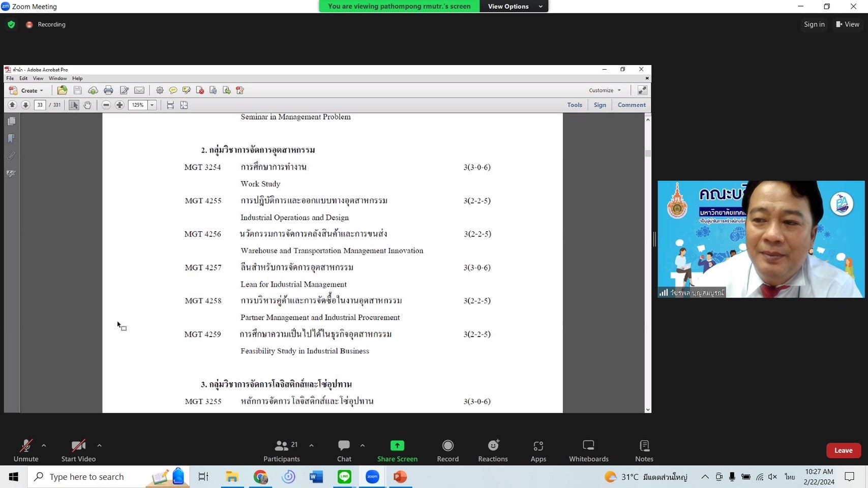
Task: Start Video to turn camera on
Action: (78, 446)
